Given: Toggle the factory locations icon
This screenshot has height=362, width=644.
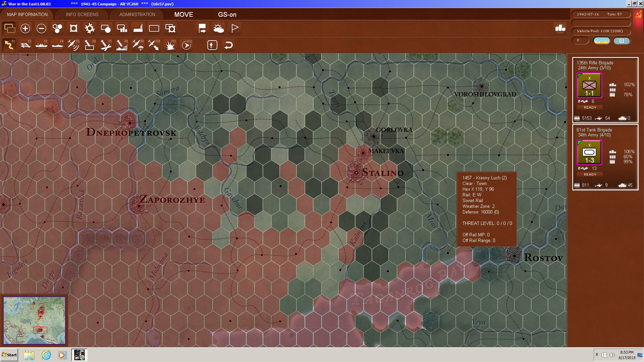Looking at the screenshot, I should click(138, 28).
